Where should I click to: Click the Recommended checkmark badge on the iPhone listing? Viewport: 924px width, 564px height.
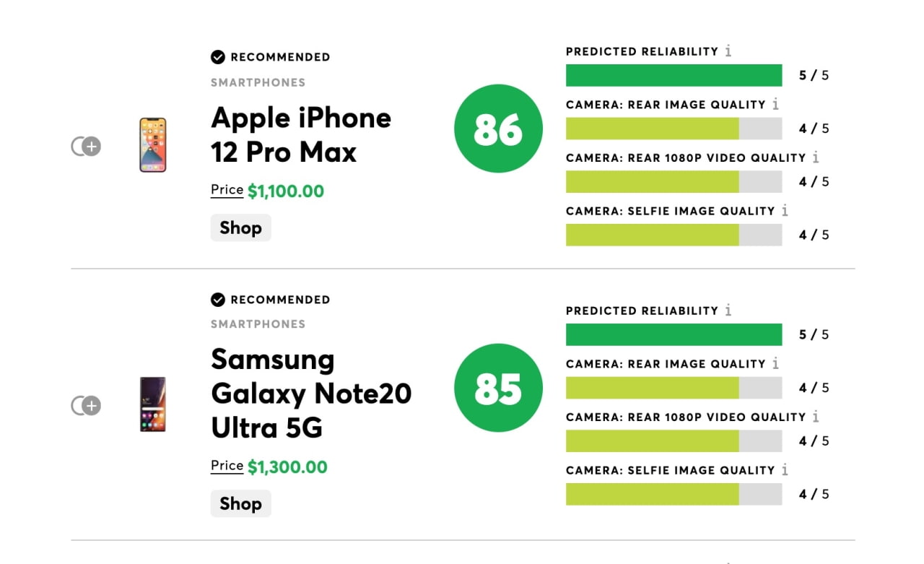(x=217, y=56)
